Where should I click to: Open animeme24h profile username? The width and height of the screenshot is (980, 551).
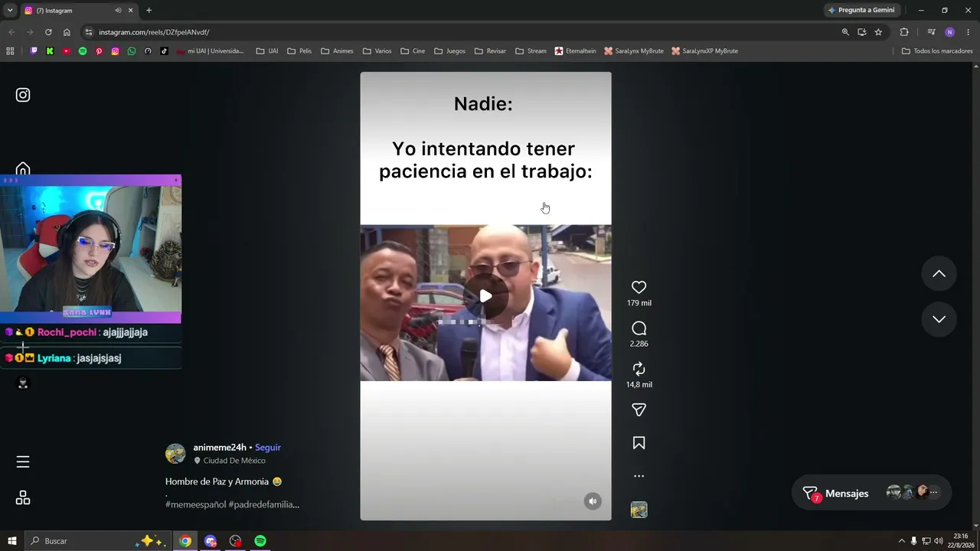(x=220, y=448)
